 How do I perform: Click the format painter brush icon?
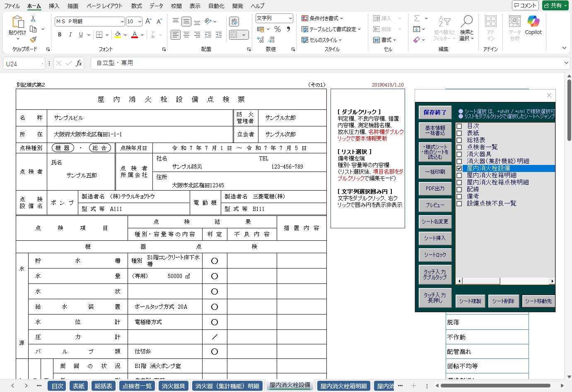click(33, 40)
